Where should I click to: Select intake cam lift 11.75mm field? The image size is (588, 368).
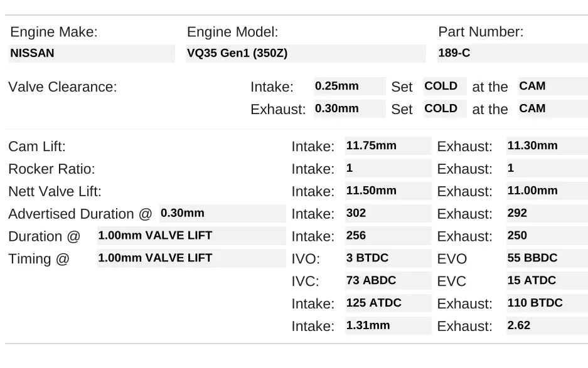click(x=388, y=146)
